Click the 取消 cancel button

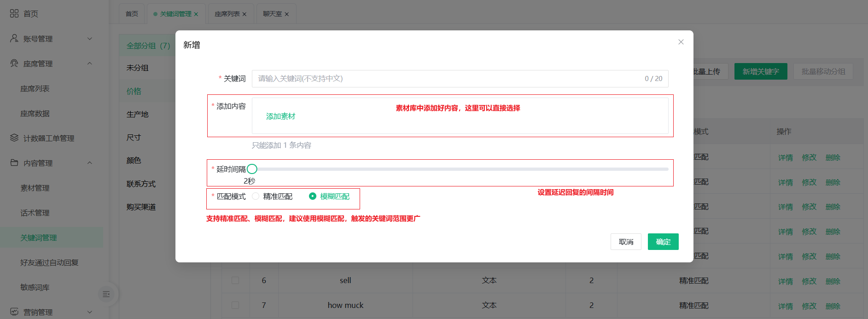point(626,242)
